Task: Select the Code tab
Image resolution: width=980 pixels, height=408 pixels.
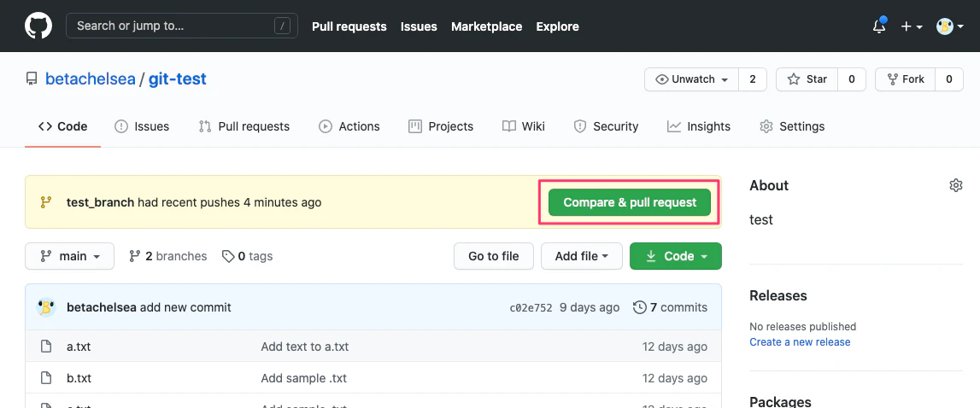Action: 62,126
